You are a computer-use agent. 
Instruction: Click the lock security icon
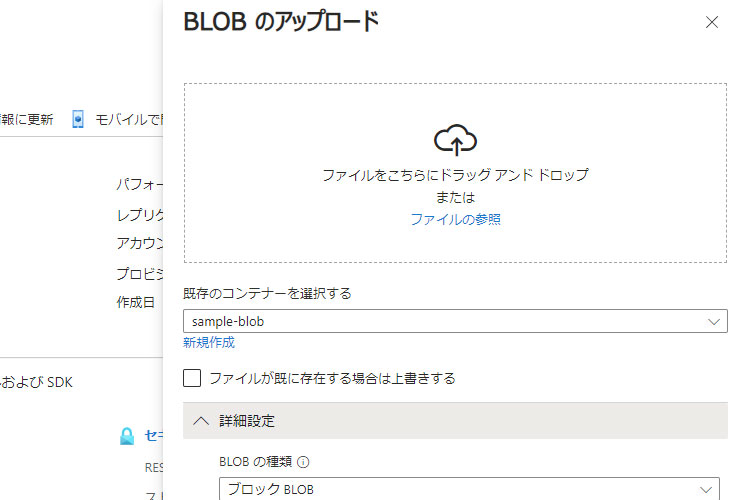pos(127,436)
